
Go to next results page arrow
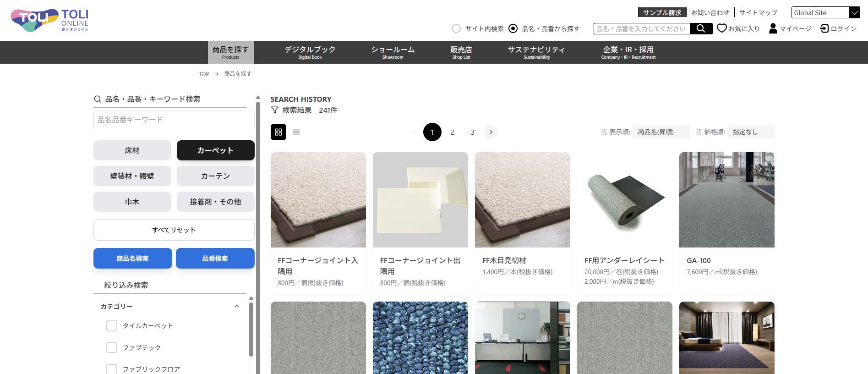[x=491, y=132]
